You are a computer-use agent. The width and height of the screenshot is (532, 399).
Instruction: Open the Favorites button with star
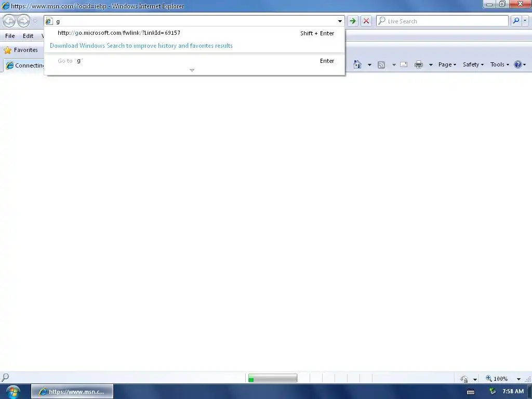(x=21, y=50)
